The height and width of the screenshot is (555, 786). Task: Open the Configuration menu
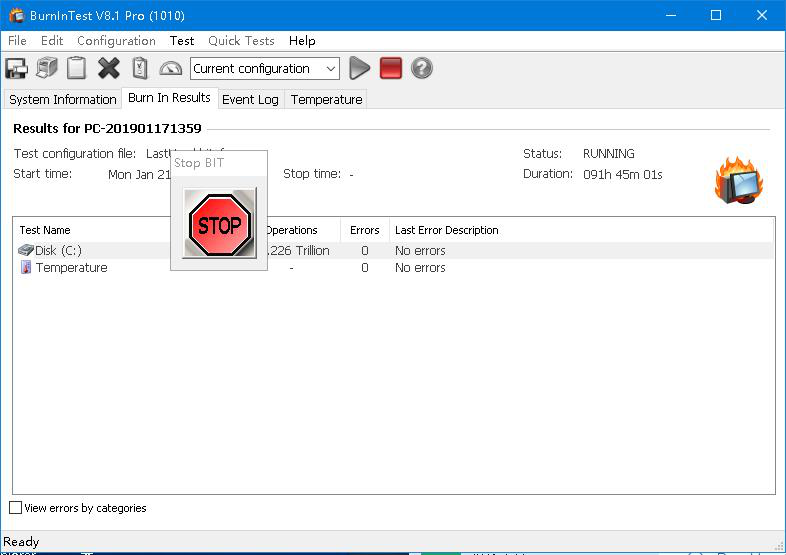[116, 41]
